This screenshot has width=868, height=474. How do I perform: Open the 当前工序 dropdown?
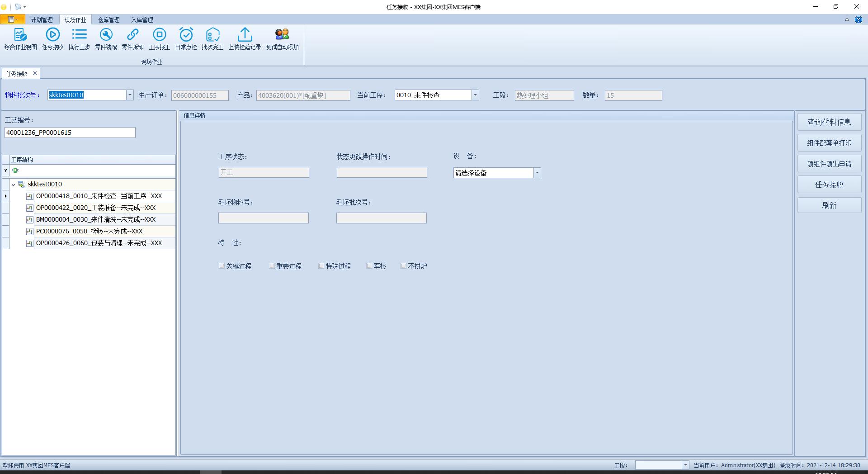pyautogui.click(x=474, y=95)
